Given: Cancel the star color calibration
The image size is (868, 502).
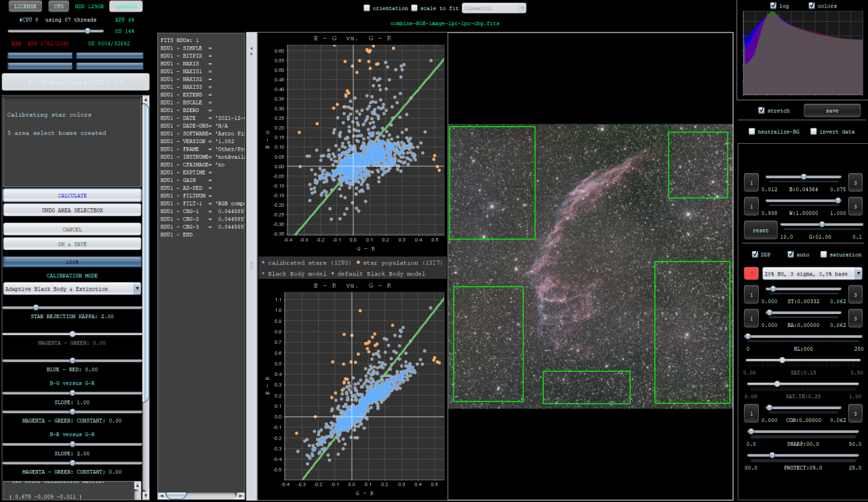Looking at the screenshot, I should [x=72, y=229].
